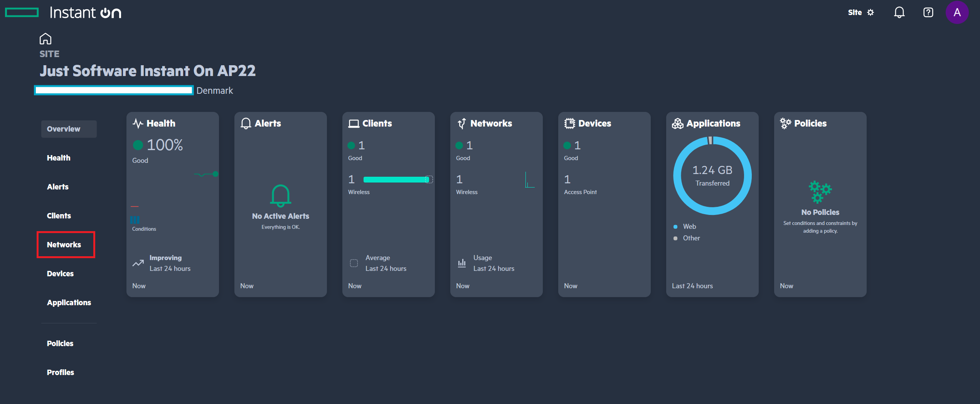Click the Clients card title
Screen dimensions: 980x404
(x=377, y=123)
